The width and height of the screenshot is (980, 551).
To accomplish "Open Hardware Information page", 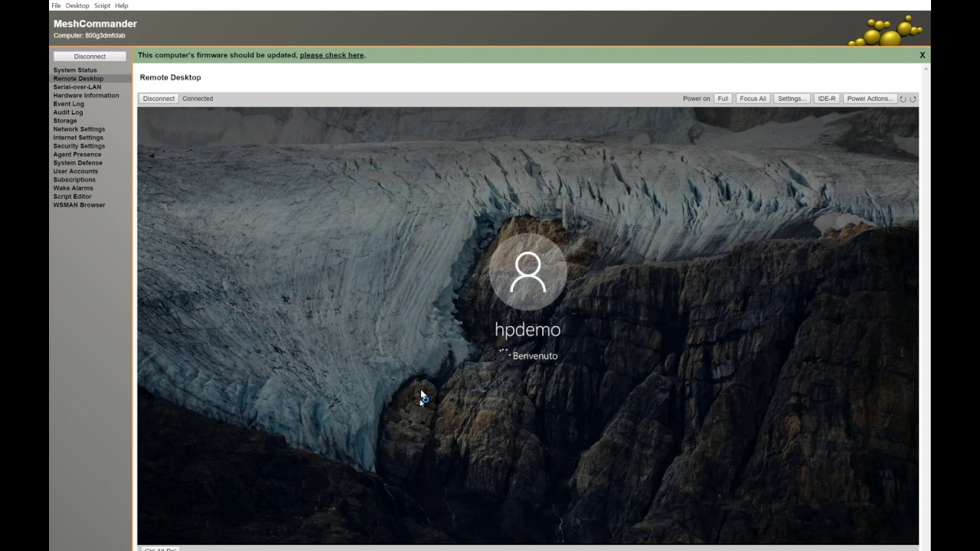I will coord(86,96).
